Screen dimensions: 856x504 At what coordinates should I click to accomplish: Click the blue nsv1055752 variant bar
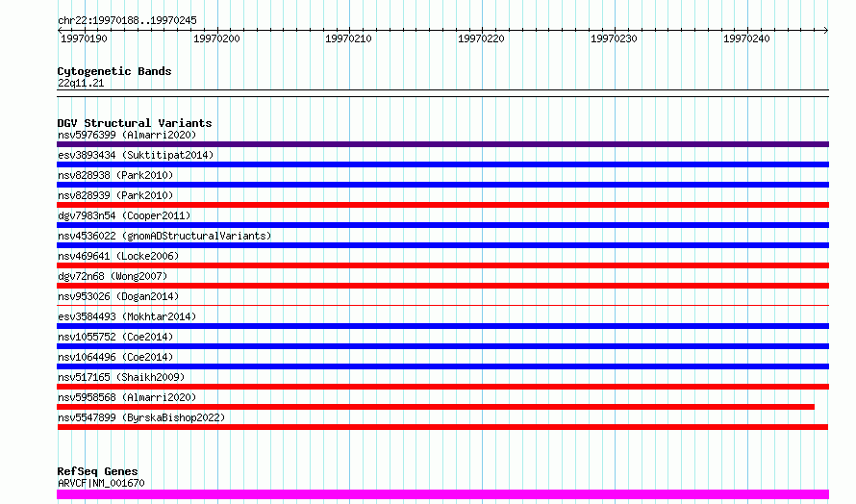[x=442, y=346]
